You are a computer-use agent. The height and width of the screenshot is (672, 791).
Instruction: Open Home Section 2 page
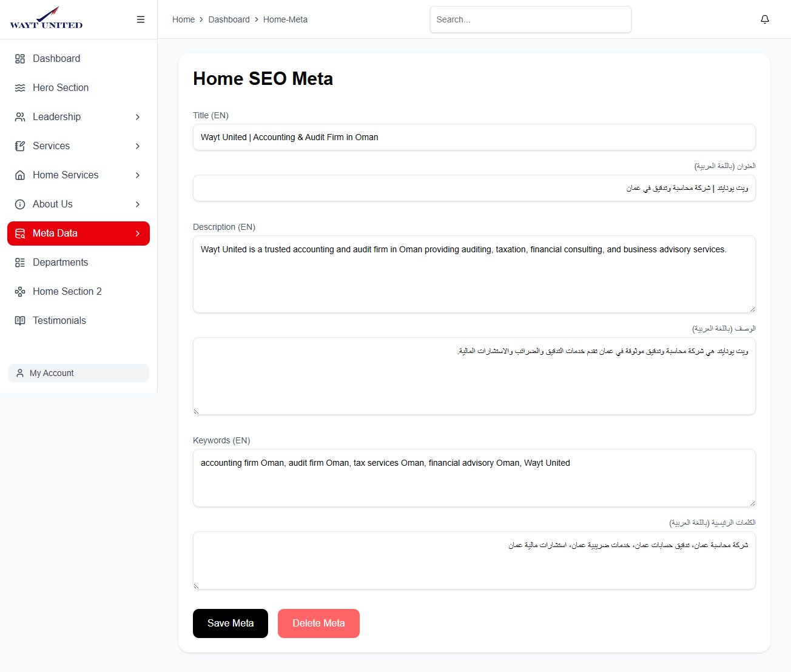point(78,292)
